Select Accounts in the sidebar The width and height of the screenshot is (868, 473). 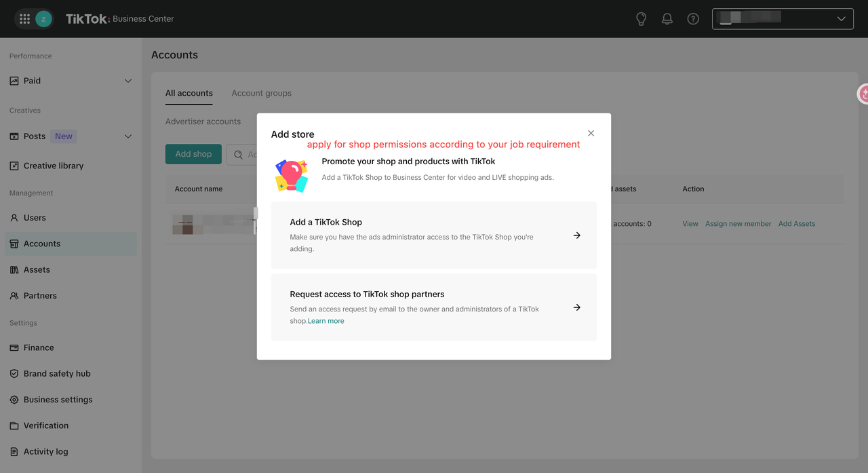coord(71,244)
